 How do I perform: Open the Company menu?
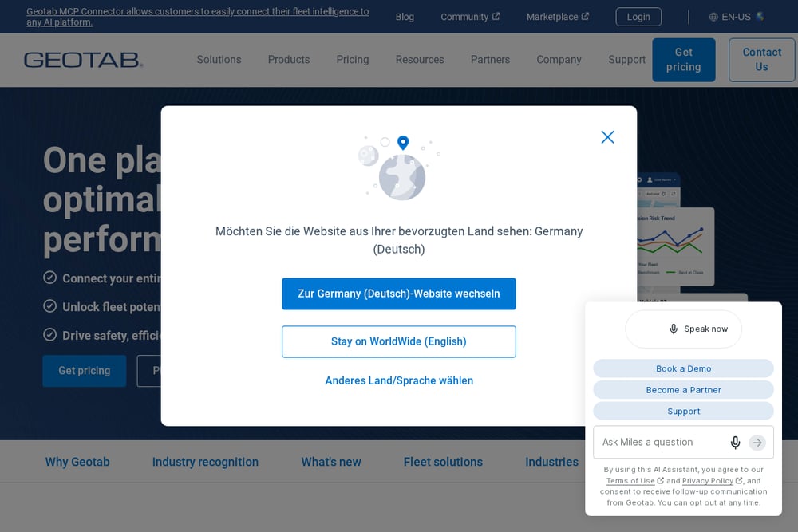pyautogui.click(x=559, y=60)
